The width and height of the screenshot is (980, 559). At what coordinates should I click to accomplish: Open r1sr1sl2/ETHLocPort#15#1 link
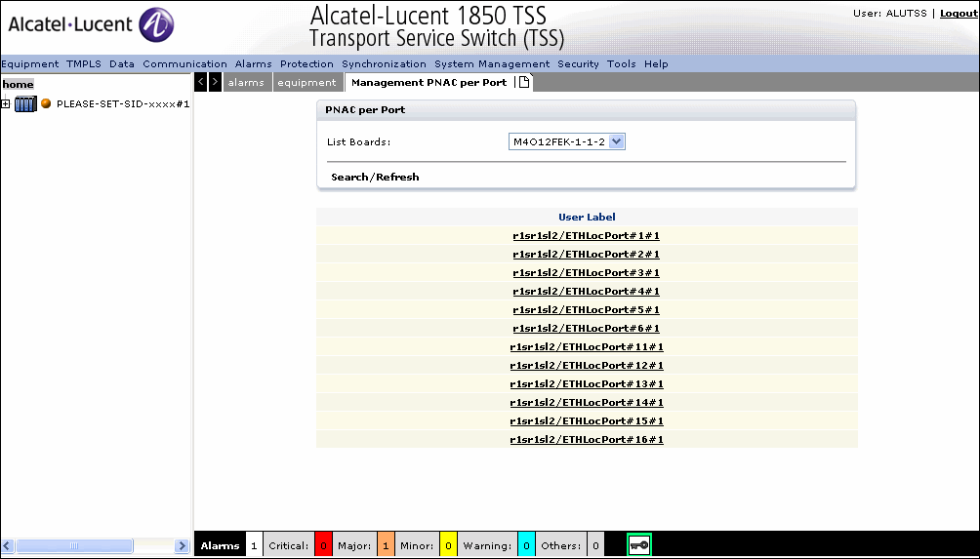pos(587,421)
